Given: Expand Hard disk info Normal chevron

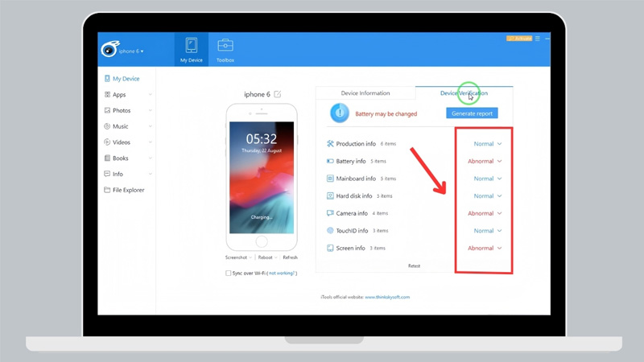Looking at the screenshot, I should (x=499, y=195).
